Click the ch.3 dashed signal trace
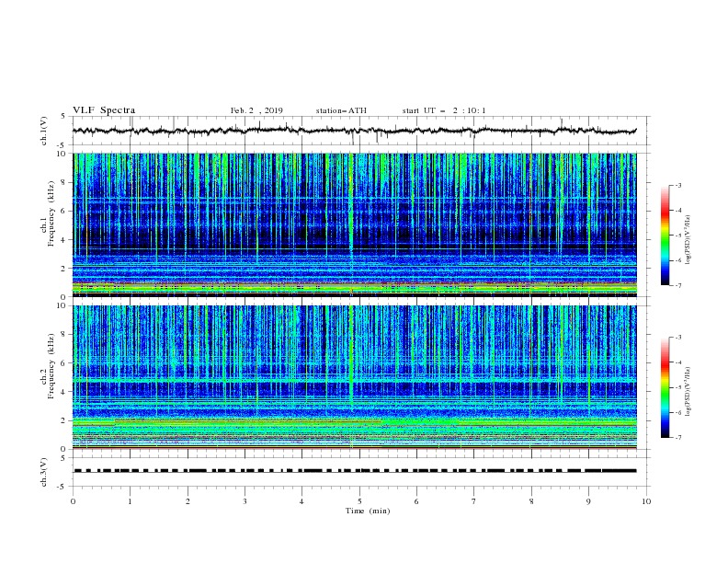 pos(355,471)
